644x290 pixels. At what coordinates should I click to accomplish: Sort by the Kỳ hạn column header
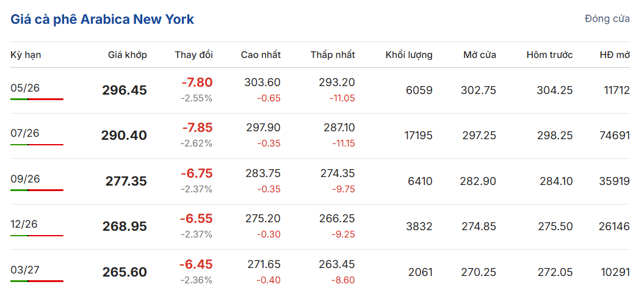click(x=26, y=55)
